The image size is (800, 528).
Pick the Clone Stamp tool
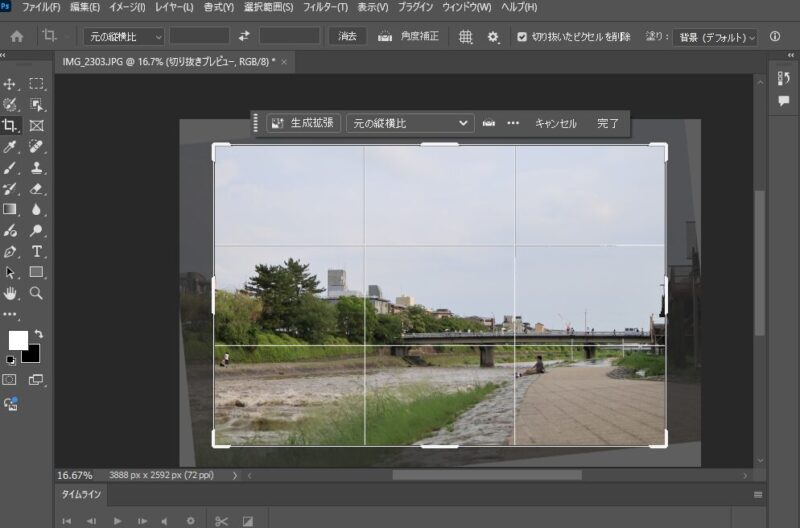pyautogui.click(x=37, y=168)
